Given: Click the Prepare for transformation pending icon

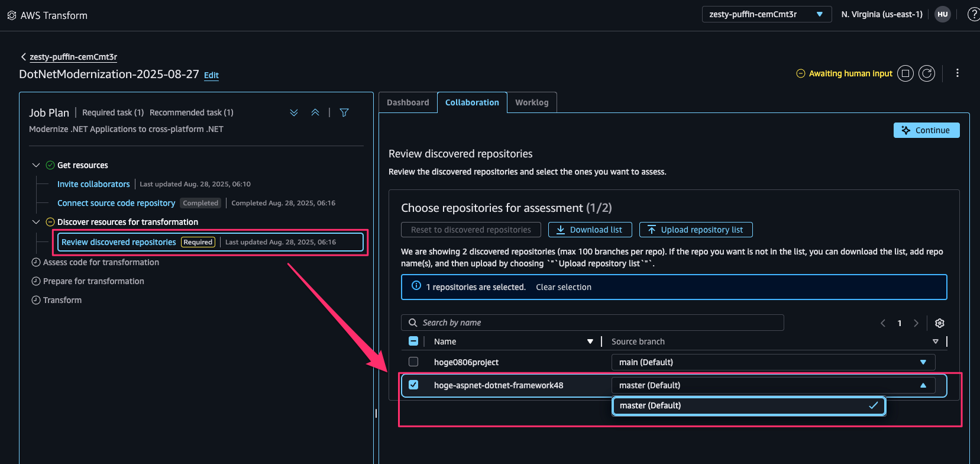Looking at the screenshot, I should tap(36, 281).
